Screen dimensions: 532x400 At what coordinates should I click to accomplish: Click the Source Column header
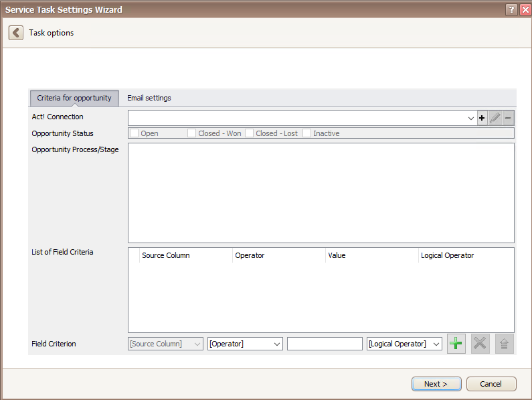click(x=185, y=255)
